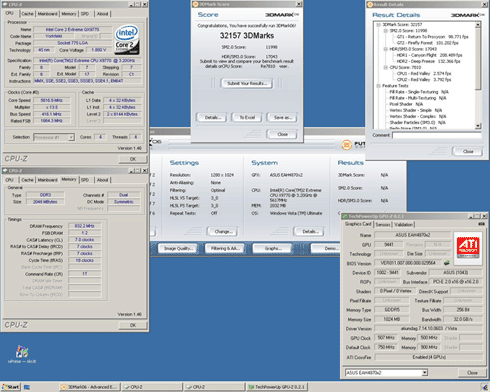
Task: Click the DRAM Frequency value in CPU-Z Memory
Action: [85, 226]
